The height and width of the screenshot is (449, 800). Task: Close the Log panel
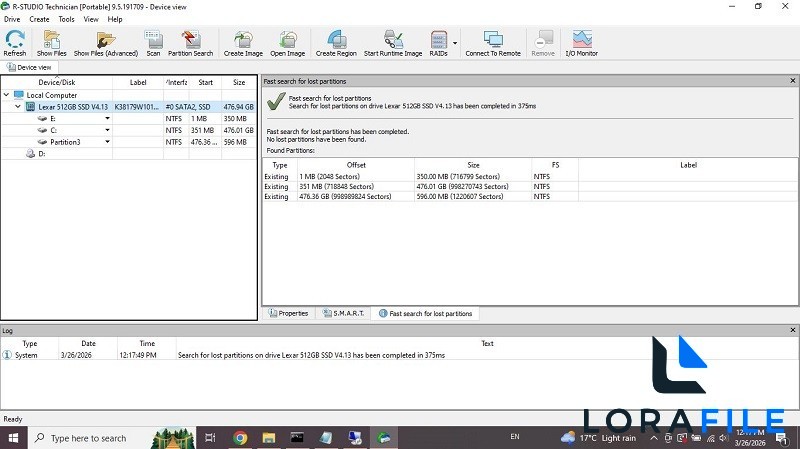pyautogui.click(x=792, y=330)
